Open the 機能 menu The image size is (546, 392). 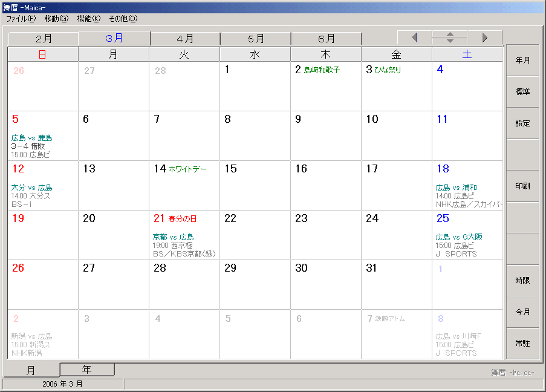(x=89, y=19)
